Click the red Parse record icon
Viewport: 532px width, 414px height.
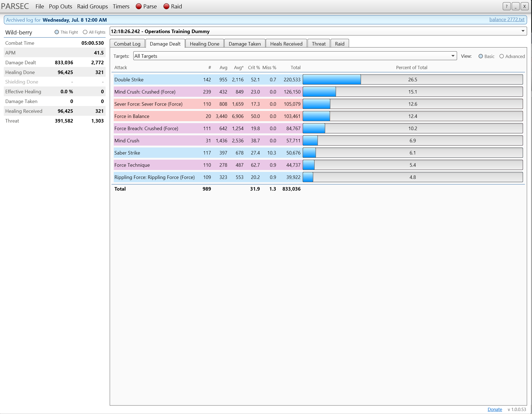(x=139, y=7)
